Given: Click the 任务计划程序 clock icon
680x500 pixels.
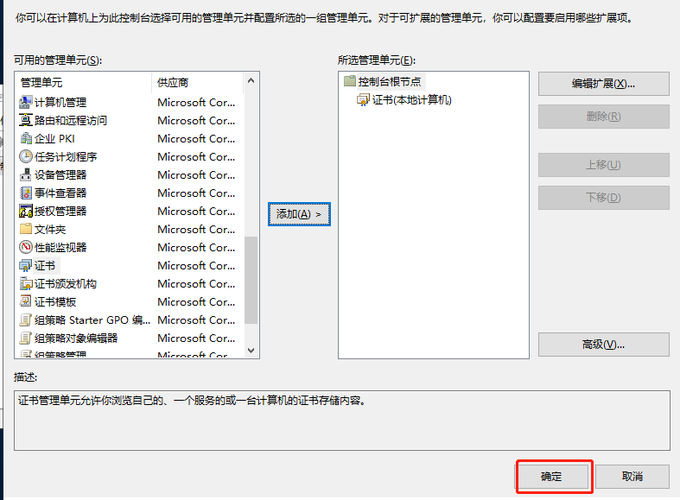Looking at the screenshot, I should pyautogui.click(x=26, y=157).
